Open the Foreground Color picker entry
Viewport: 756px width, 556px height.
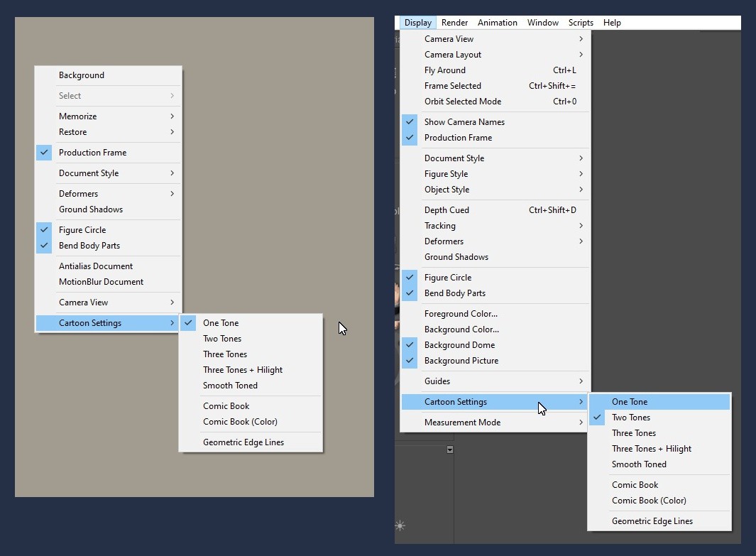click(x=461, y=314)
